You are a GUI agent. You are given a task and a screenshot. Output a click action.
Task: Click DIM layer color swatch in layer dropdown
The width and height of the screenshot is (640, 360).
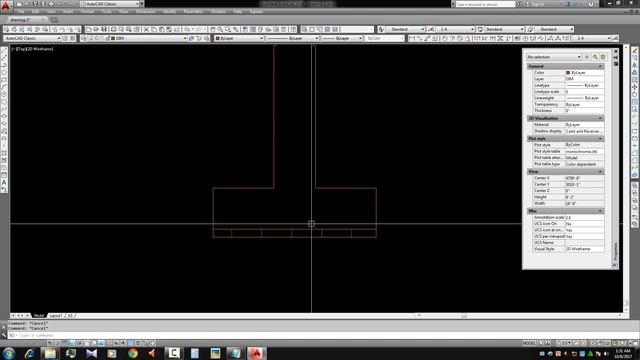113,38
